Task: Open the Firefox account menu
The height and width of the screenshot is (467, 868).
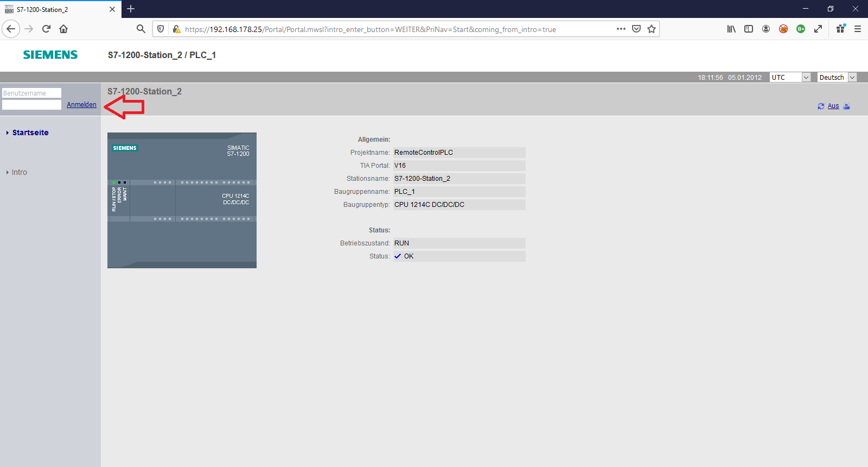Action: (x=766, y=29)
